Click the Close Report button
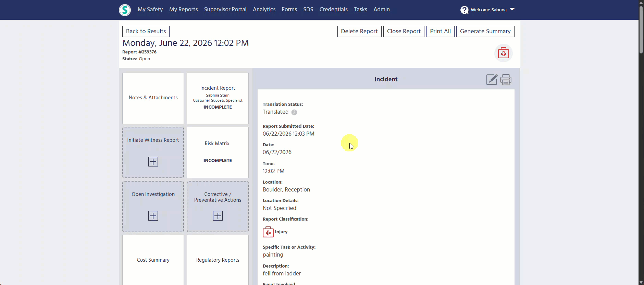644x285 pixels. [x=404, y=31]
